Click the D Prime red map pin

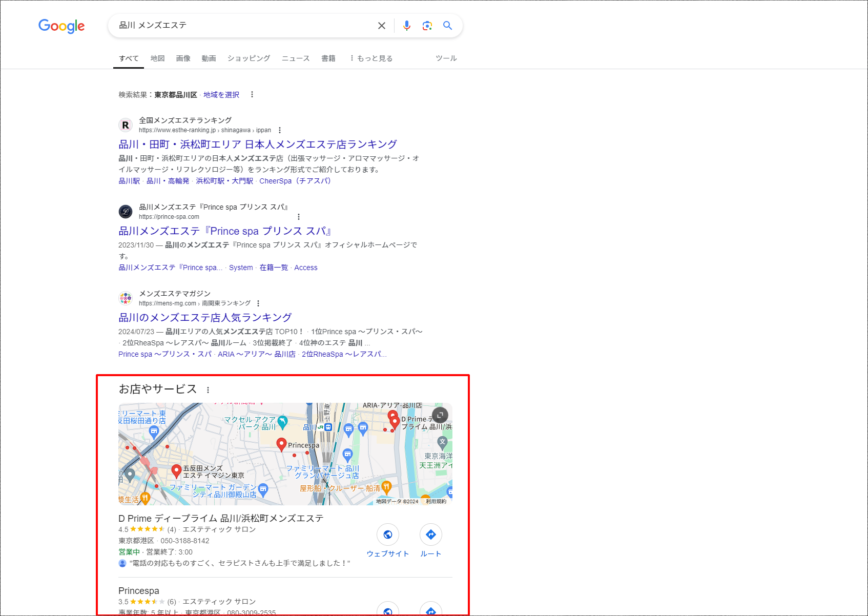click(x=395, y=423)
